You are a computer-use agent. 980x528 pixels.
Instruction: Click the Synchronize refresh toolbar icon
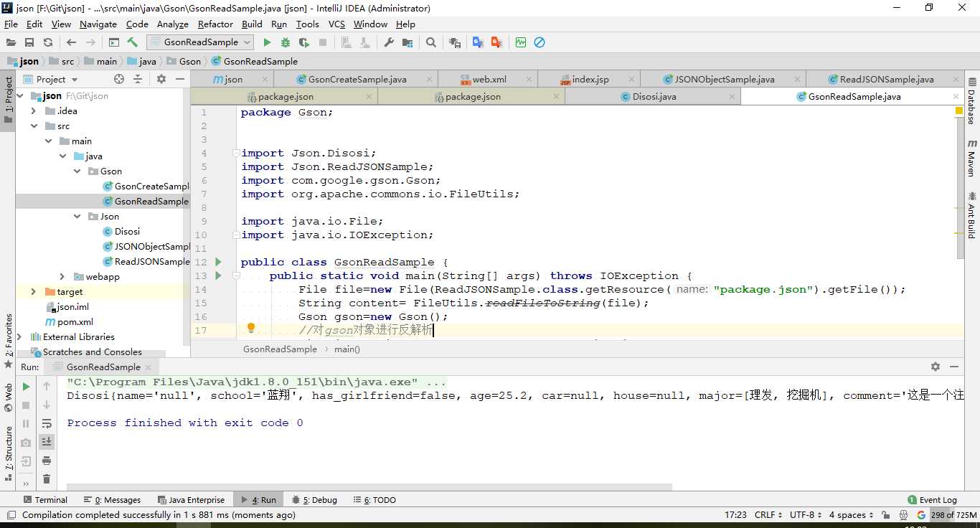48,42
